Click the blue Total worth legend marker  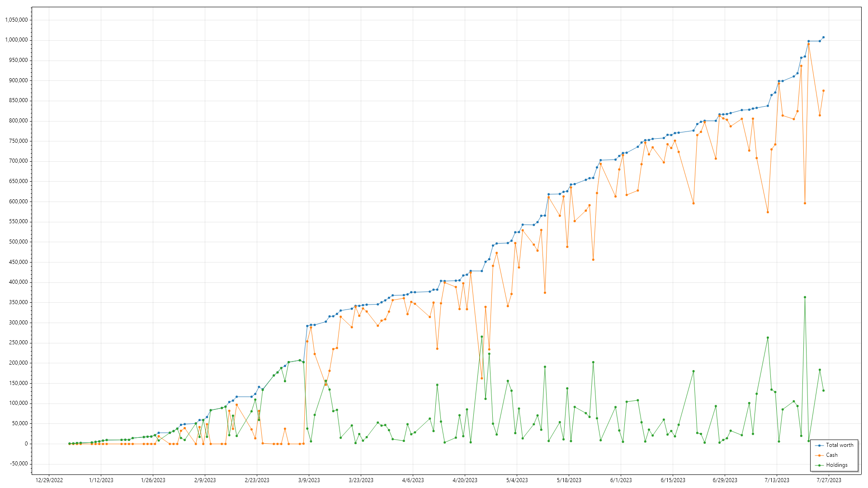[x=819, y=446]
